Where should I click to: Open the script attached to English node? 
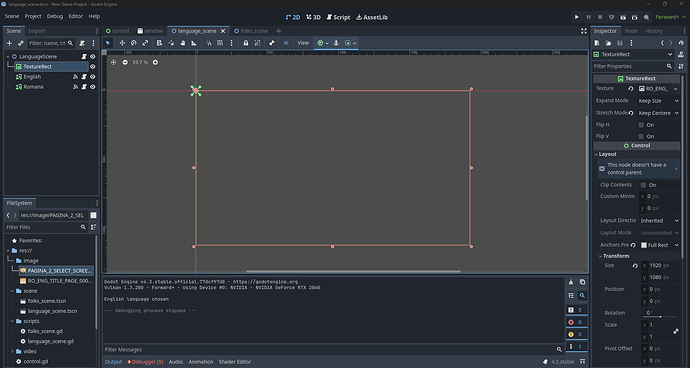pos(84,77)
